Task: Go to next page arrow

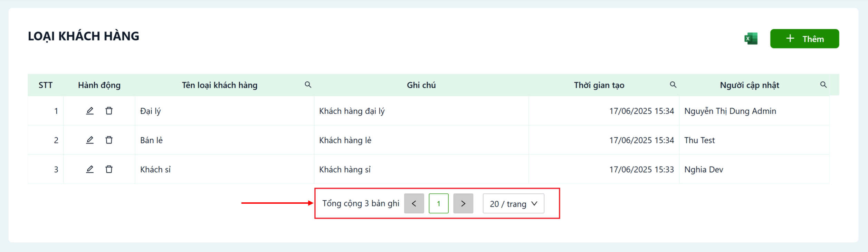Action: pyautogui.click(x=463, y=203)
